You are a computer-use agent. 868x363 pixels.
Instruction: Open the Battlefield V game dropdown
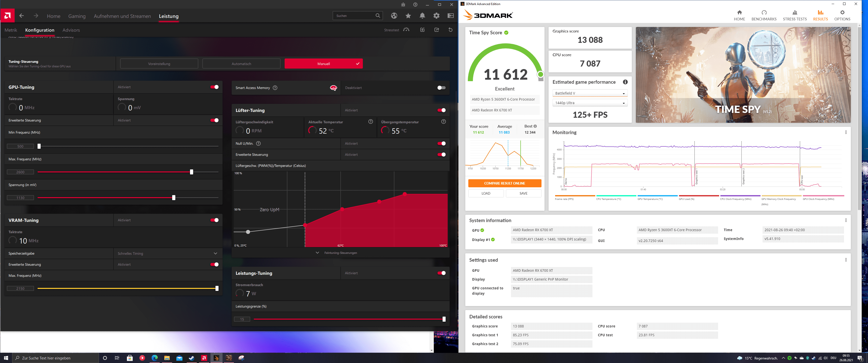click(590, 93)
